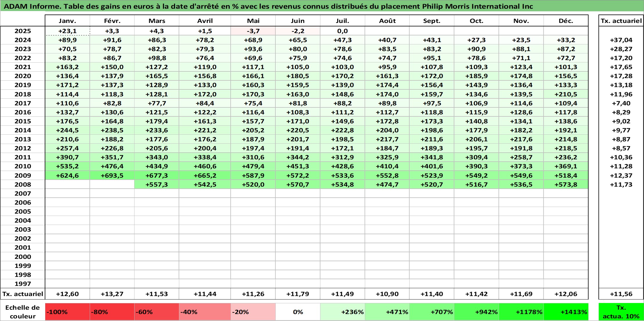Select the Oct. column header
644x321 pixels.
pos(476,21)
